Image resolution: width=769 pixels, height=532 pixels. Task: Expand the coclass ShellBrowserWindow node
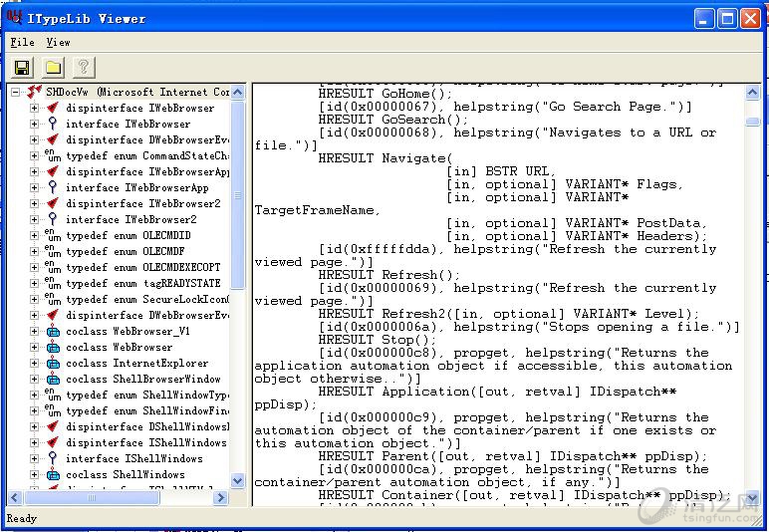(35, 380)
